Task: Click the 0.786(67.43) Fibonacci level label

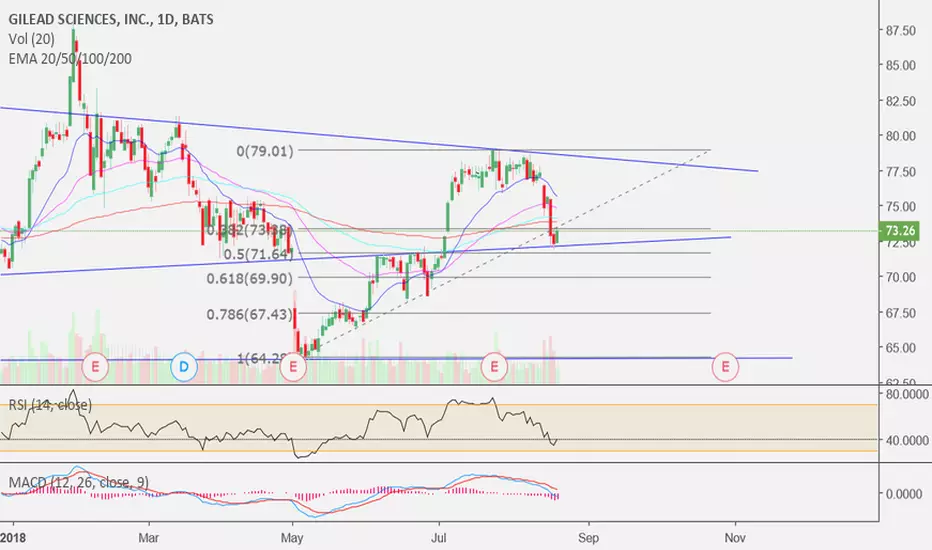Action: [250, 314]
